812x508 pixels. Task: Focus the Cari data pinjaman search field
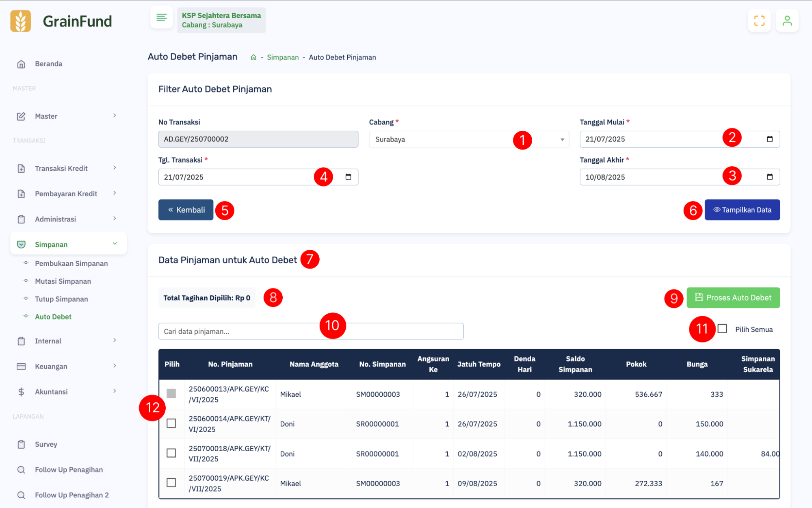pos(311,331)
